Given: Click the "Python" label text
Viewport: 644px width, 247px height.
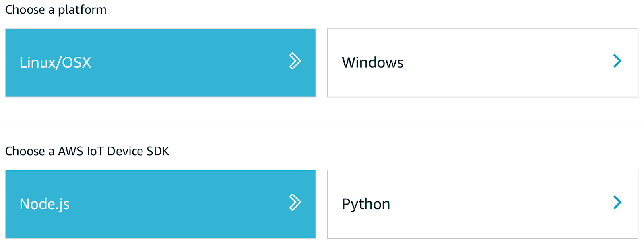Looking at the screenshot, I should click(366, 204).
